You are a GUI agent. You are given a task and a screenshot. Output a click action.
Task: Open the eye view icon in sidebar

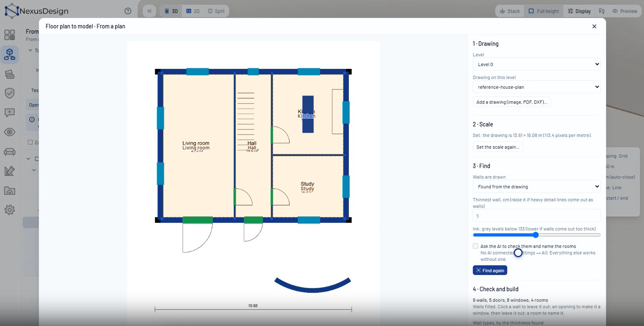tap(9, 132)
